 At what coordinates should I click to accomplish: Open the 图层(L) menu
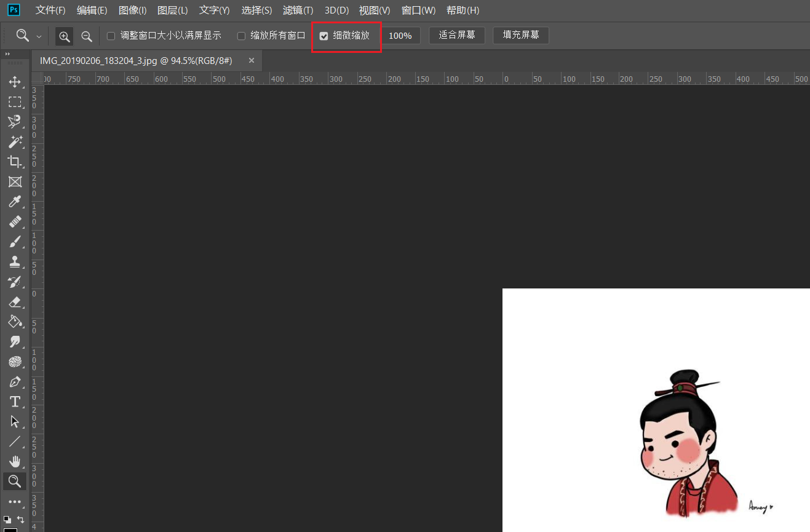click(172, 10)
